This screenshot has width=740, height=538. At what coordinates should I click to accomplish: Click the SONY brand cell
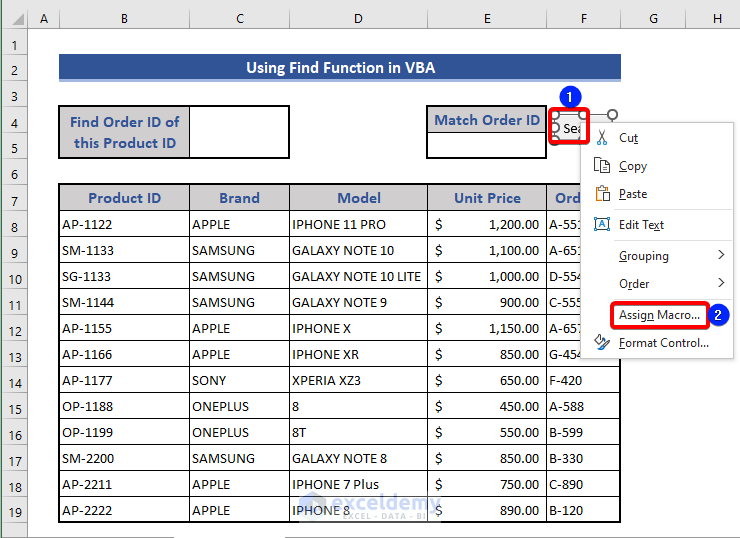pos(239,380)
